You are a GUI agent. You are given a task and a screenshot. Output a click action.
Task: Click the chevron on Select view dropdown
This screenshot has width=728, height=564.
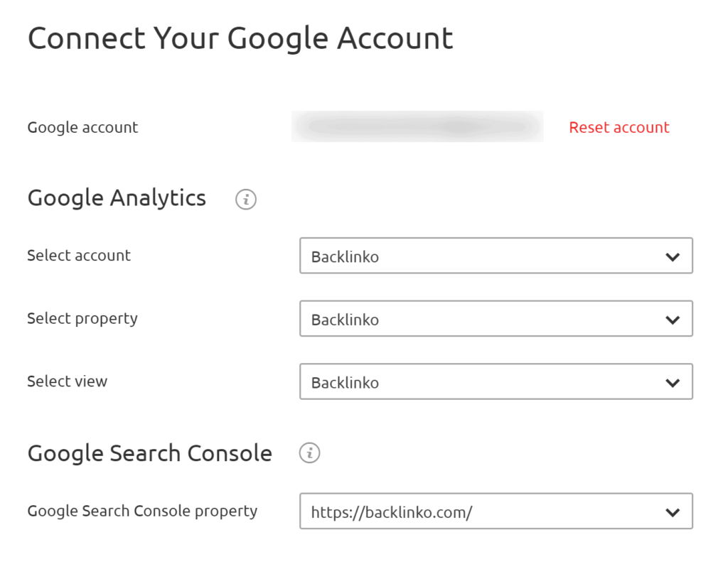click(673, 381)
